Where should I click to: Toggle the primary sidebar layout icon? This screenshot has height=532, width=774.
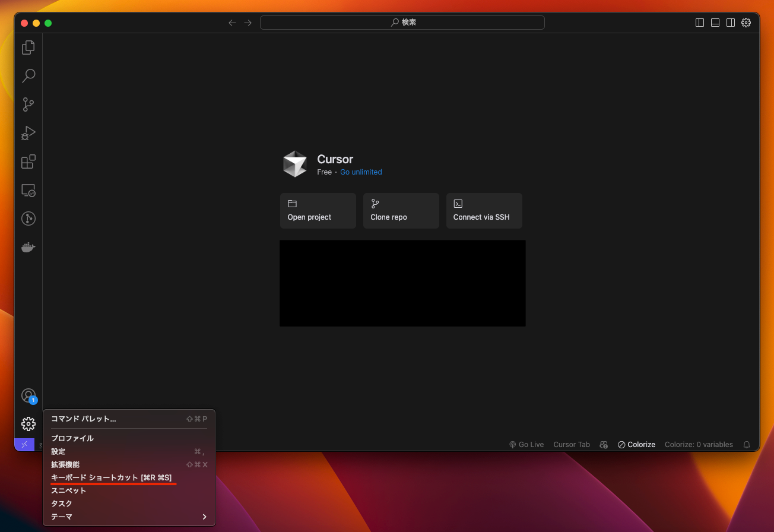click(x=700, y=23)
